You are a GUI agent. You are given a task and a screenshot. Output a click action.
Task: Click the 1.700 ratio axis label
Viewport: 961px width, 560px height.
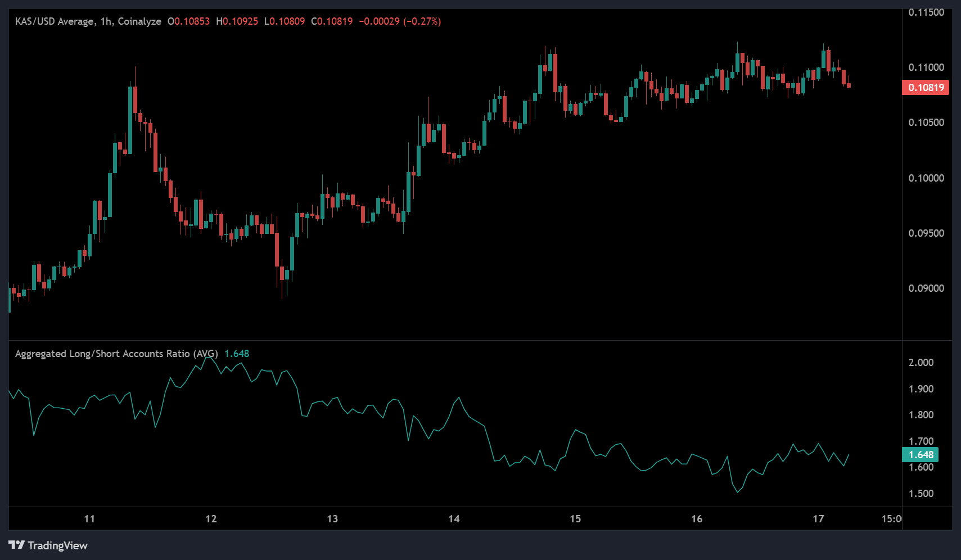coord(921,441)
